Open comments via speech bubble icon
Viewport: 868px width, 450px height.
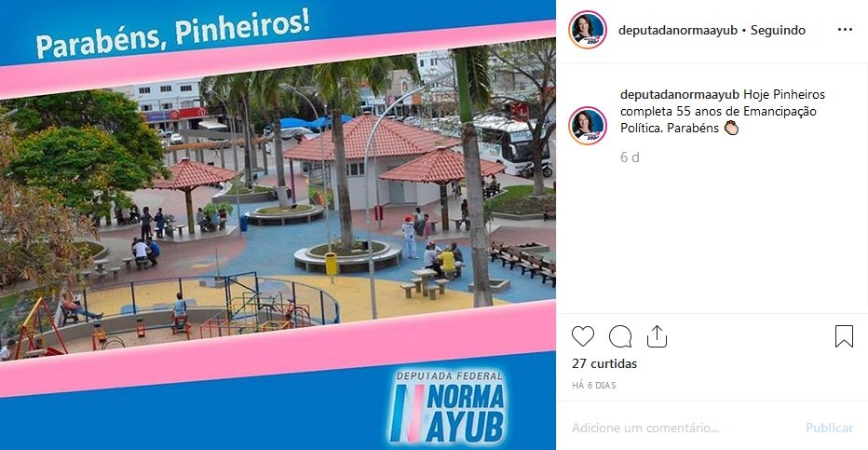(x=620, y=336)
